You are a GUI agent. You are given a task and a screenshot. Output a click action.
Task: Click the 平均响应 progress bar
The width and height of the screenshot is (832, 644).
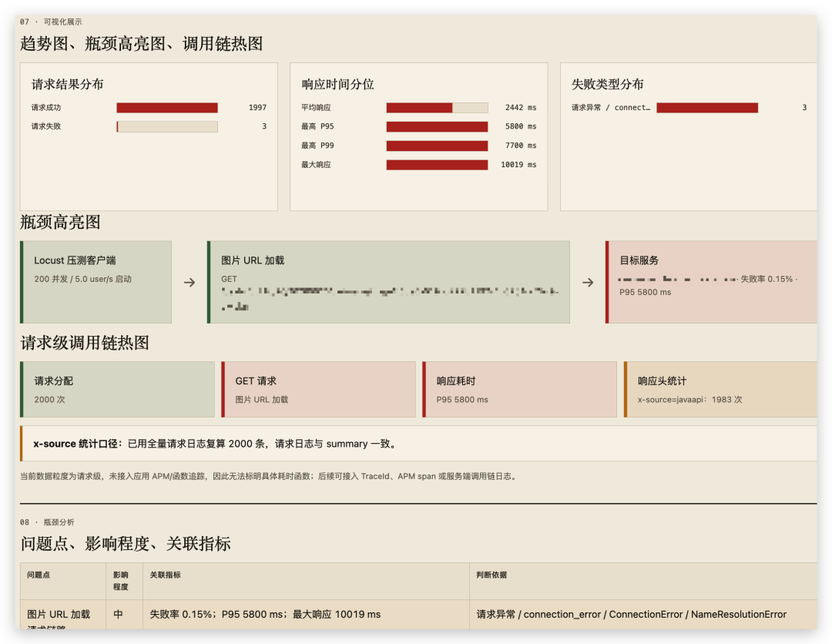(438, 108)
